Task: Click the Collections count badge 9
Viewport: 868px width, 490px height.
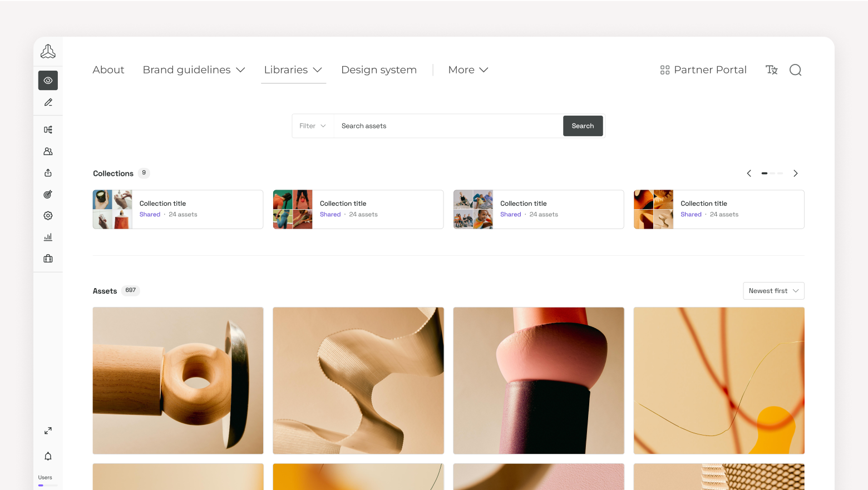Action: (x=144, y=173)
